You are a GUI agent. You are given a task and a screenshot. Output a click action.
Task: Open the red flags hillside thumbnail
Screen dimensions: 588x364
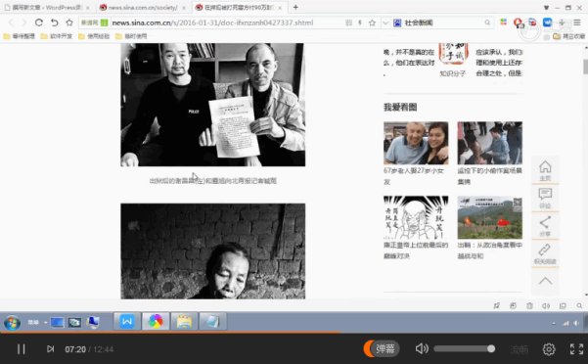pyautogui.click(x=490, y=217)
